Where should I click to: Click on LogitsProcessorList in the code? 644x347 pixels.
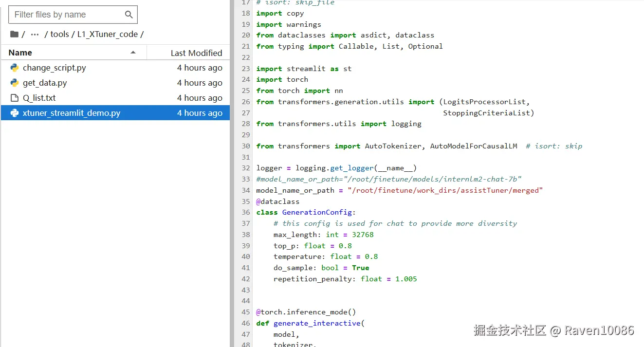click(x=484, y=102)
